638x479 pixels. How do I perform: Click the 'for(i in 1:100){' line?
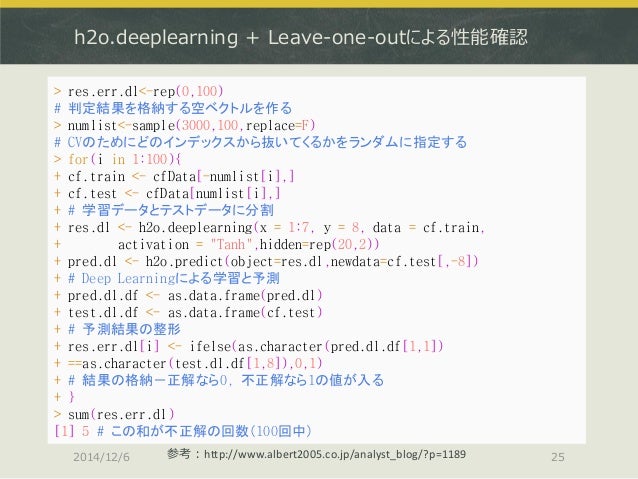(118, 159)
